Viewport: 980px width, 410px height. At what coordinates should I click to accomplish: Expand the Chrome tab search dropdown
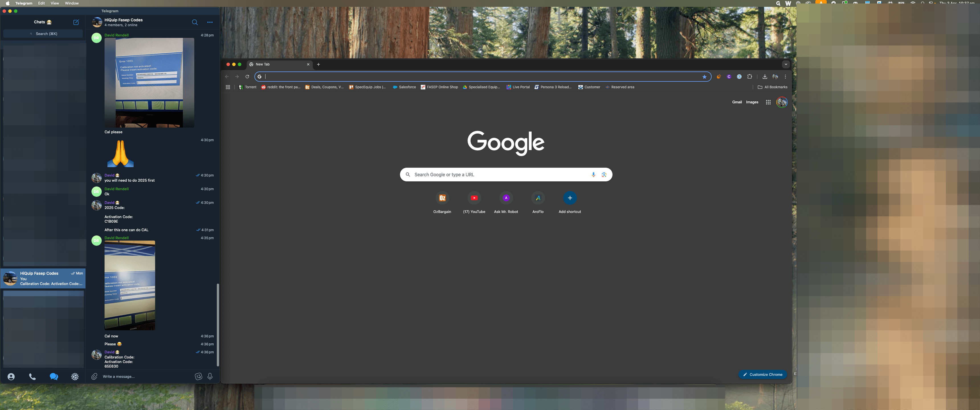coord(786,64)
